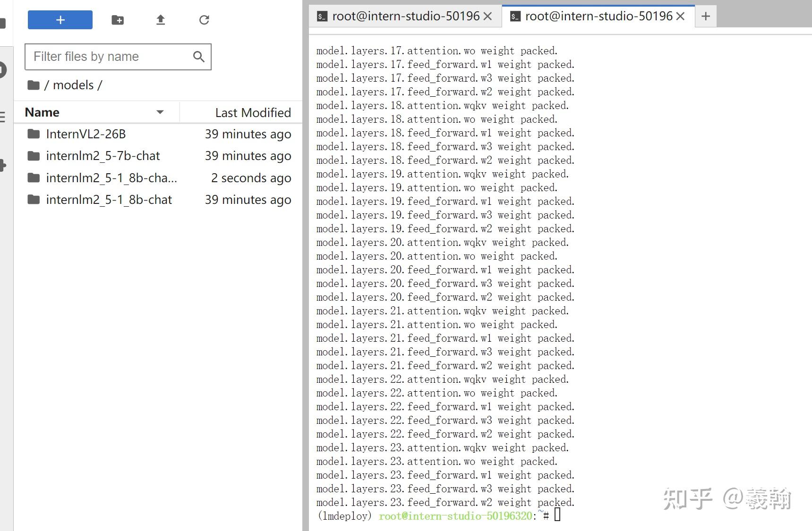
Task: Click the root folder icon in the breadcrumb
Action: pyautogui.click(x=33, y=85)
